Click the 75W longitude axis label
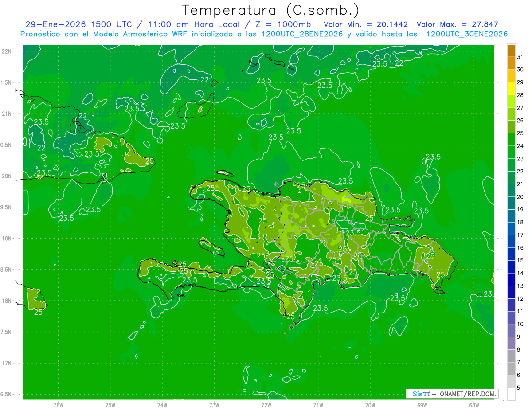 [110, 405]
